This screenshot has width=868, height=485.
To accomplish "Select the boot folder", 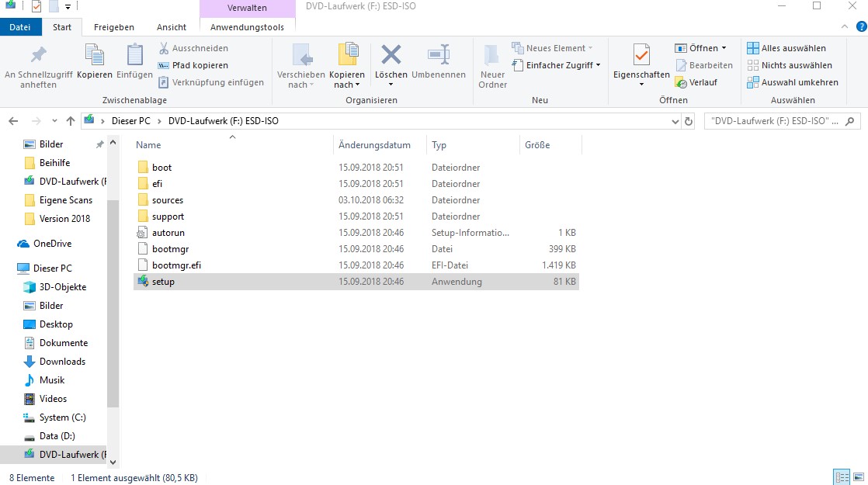I will pyautogui.click(x=356, y=168).
